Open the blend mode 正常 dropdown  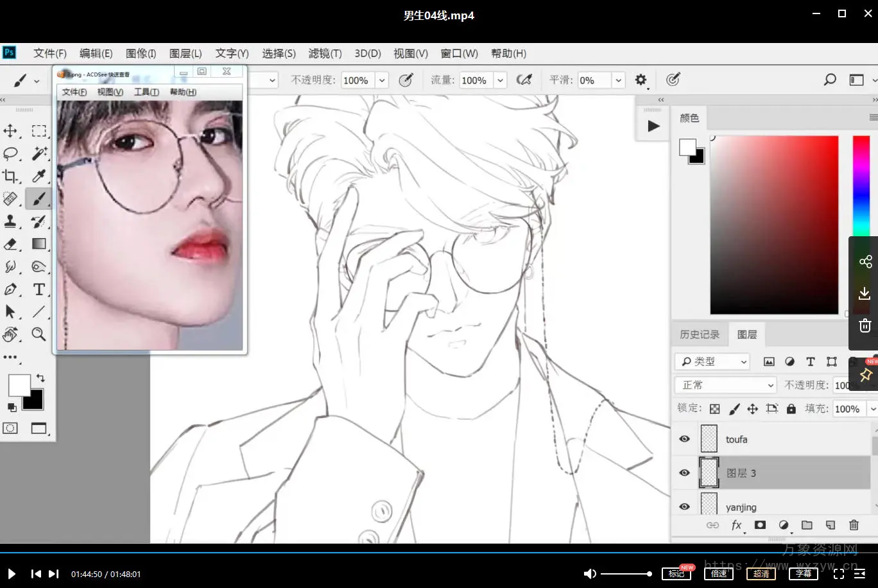coord(727,385)
